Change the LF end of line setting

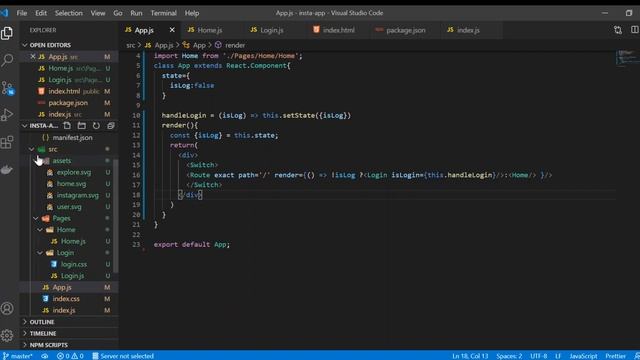coord(558,356)
